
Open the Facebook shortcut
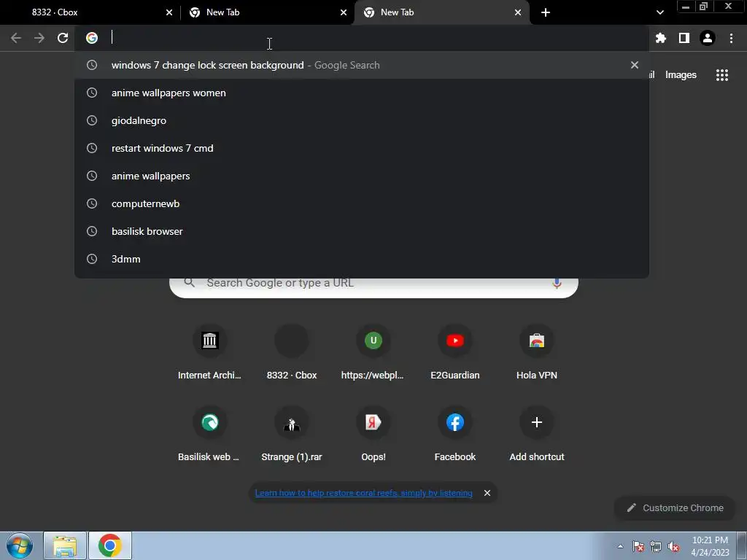coord(455,435)
